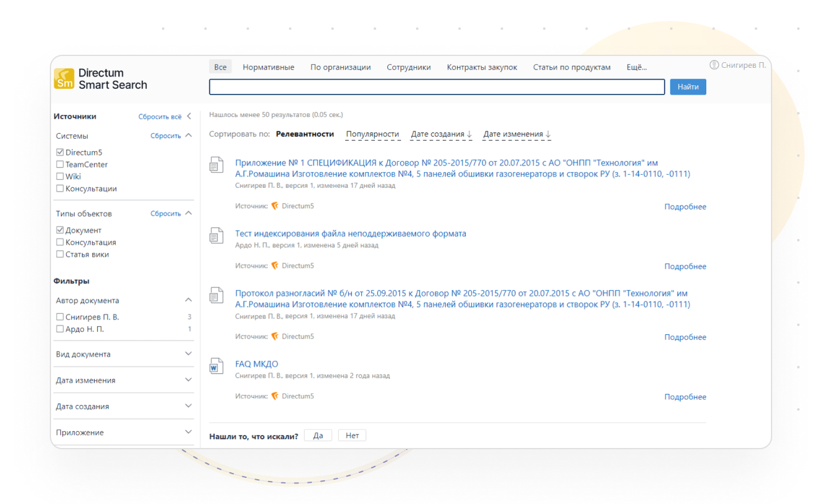
Task: Filter by author Снигирев П. В. checkbox
Action: point(60,317)
